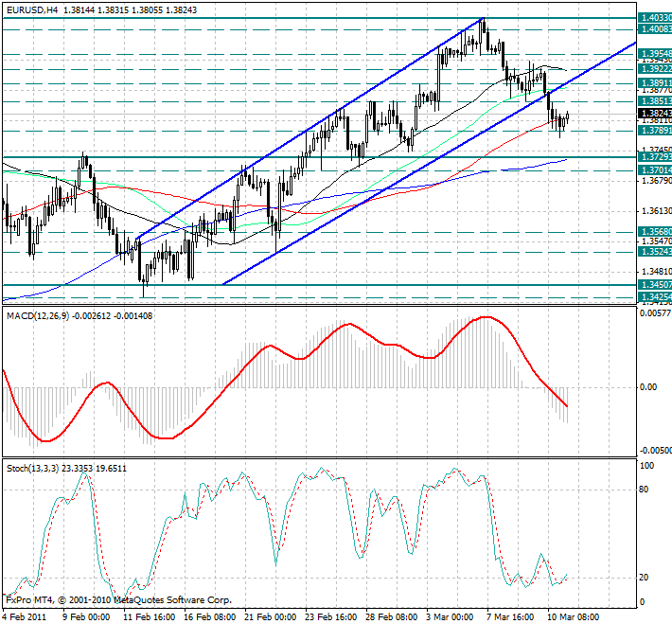Select the black current price 1.38243 label
672x624 pixels.
point(655,113)
